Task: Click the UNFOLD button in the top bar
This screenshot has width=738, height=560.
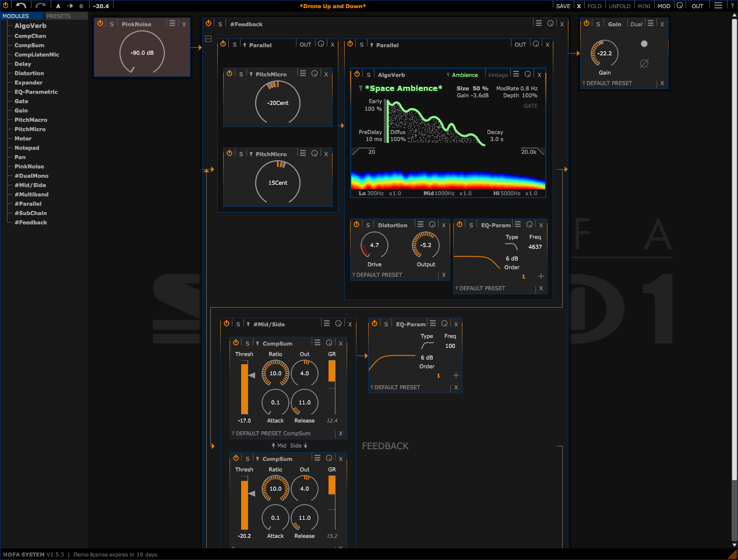Action: click(x=620, y=6)
